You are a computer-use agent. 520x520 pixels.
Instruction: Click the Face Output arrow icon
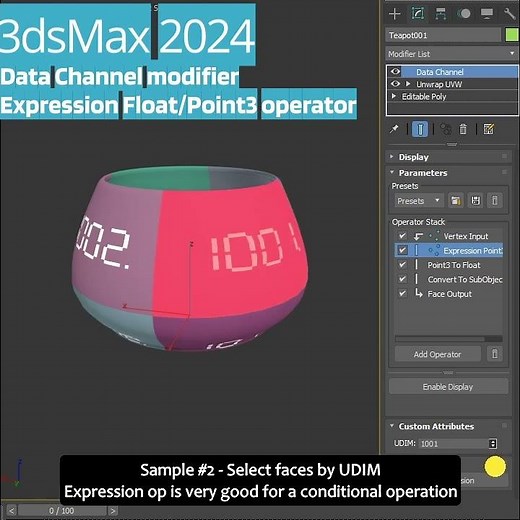point(419,293)
